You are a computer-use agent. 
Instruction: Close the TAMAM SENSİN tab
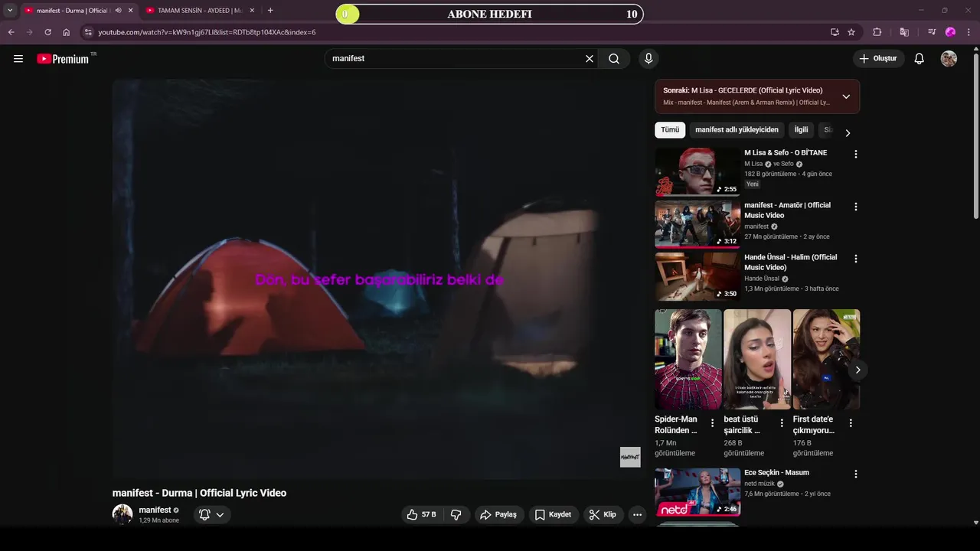[x=253, y=11]
